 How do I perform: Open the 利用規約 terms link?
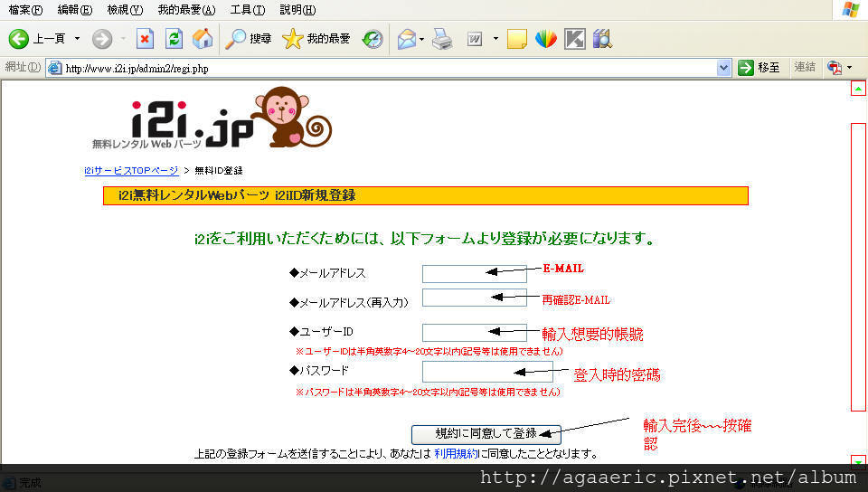pos(456,454)
